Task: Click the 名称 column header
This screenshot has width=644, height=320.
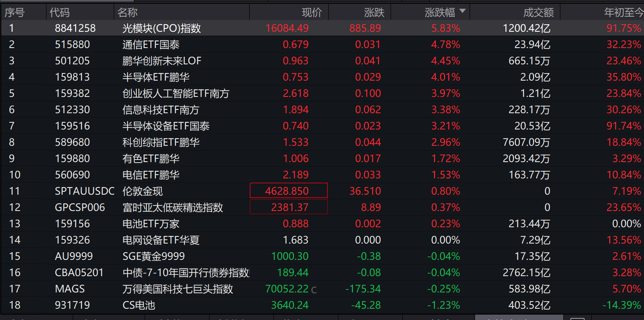Action: (128, 13)
